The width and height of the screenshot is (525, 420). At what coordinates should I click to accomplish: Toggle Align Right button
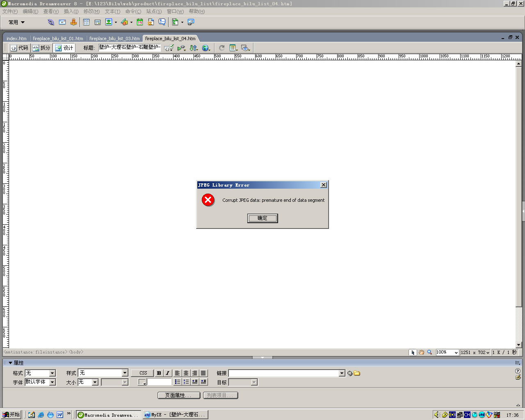point(194,373)
